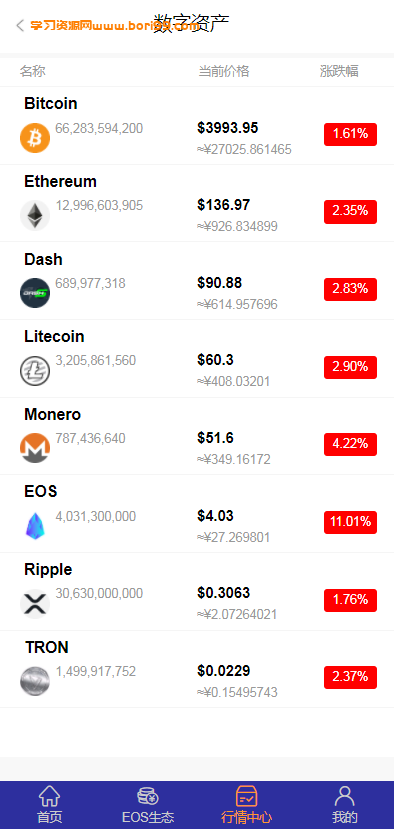
Task: Click the Bitcoin orange coin icon
Action: (35, 138)
